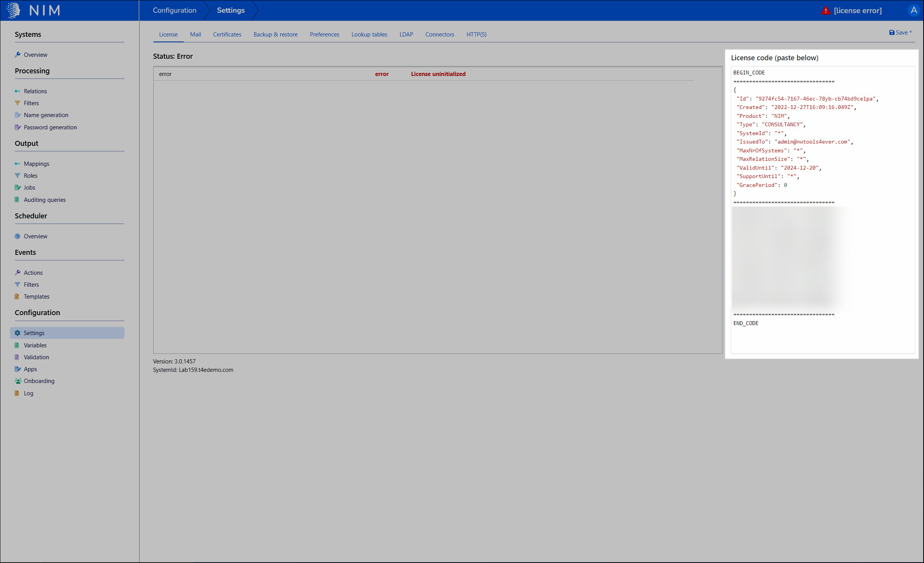
Task: Open Password generation in sidebar
Action: [50, 127]
